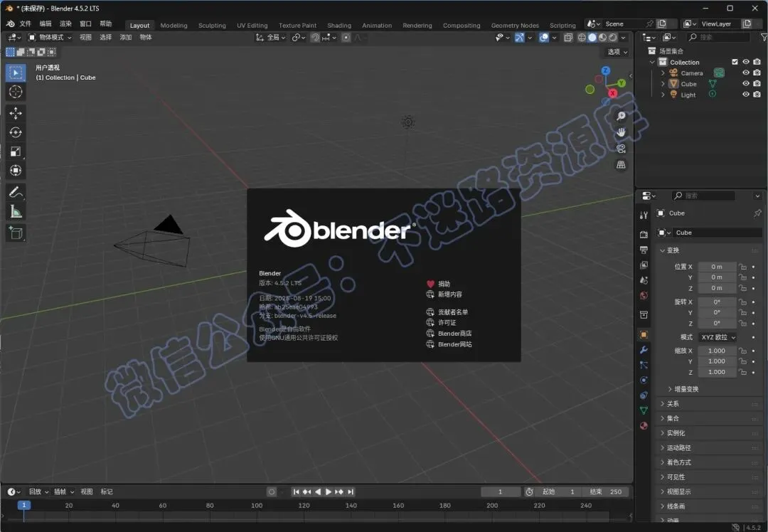Expand the Camera item in outliner

[x=663, y=73]
